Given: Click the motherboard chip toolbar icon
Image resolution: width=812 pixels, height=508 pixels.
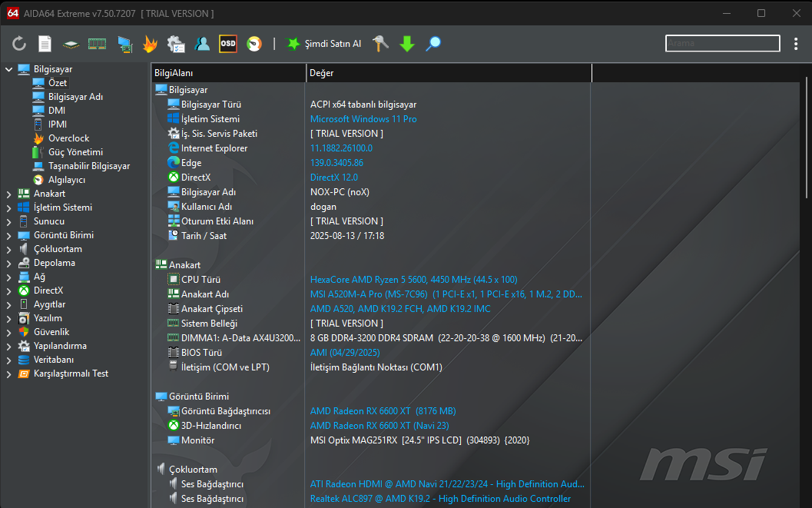Looking at the screenshot, I should pos(71,44).
